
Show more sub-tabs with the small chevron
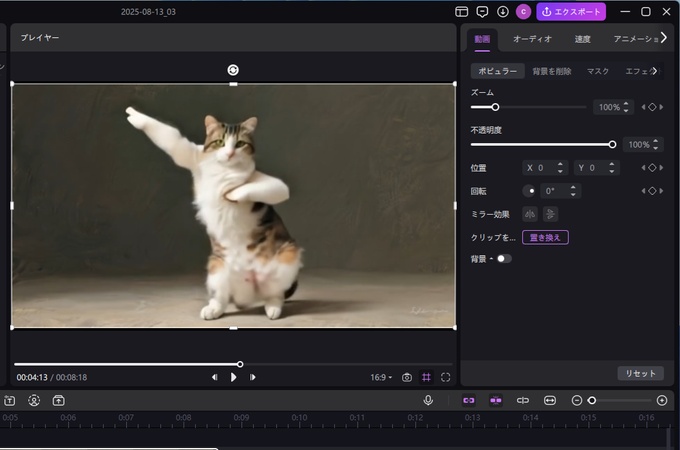coord(654,71)
